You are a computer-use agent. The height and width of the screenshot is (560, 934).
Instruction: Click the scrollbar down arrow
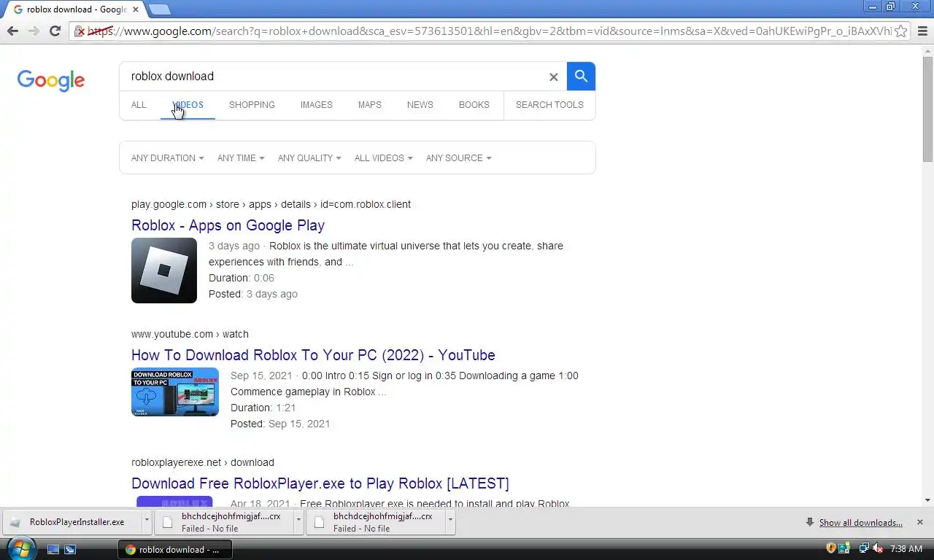point(927,500)
